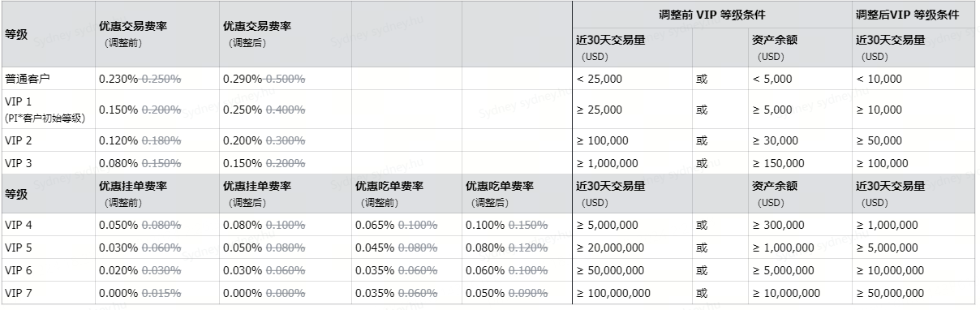Click the < 25,000 trading volume cell
Screen dimensions: 980x310
pyautogui.click(x=632, y=79)
